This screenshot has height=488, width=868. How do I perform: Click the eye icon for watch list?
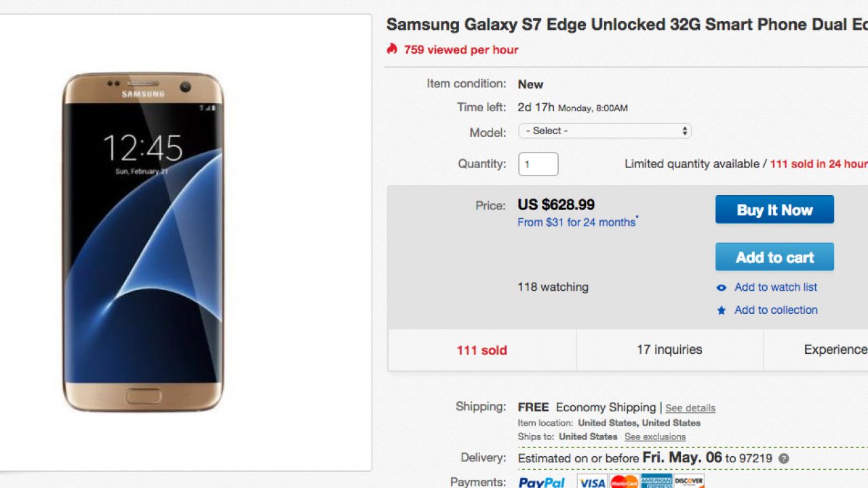tap(722, 287)
